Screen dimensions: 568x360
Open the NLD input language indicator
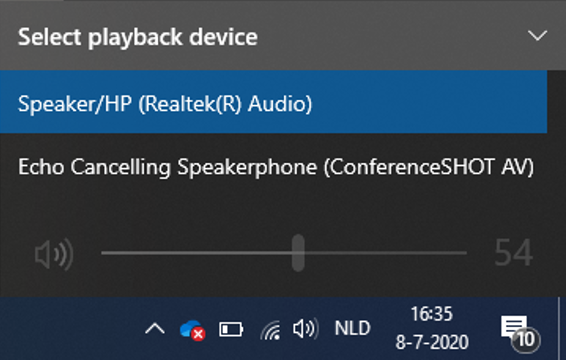click(352, 328)
